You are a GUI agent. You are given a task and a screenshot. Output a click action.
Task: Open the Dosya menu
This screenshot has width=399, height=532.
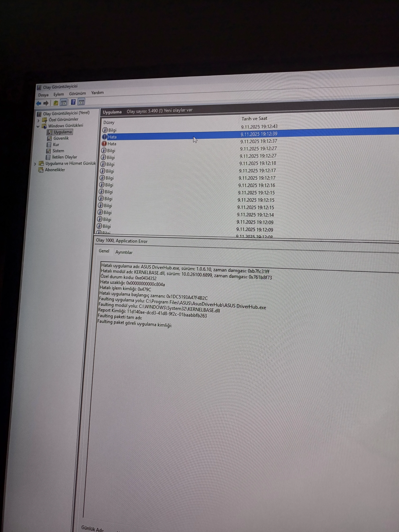click(x=43, y=95)
